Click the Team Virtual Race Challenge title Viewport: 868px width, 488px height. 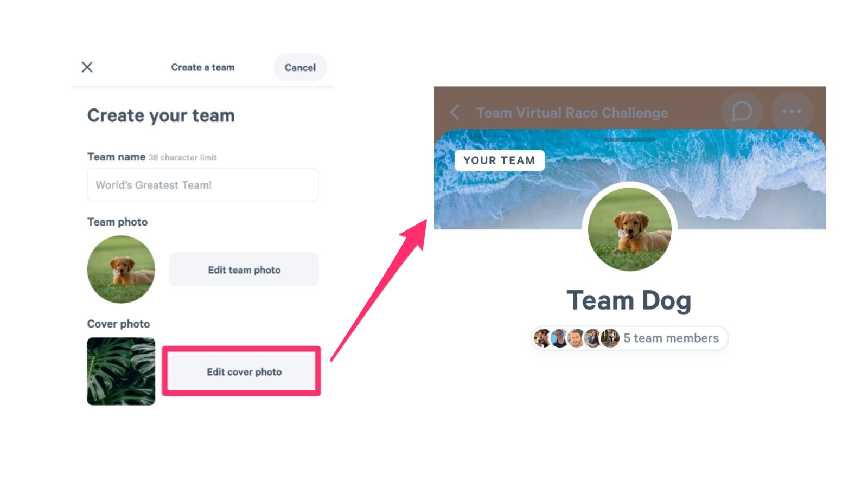pyautogui.click(x=572, y=113)
